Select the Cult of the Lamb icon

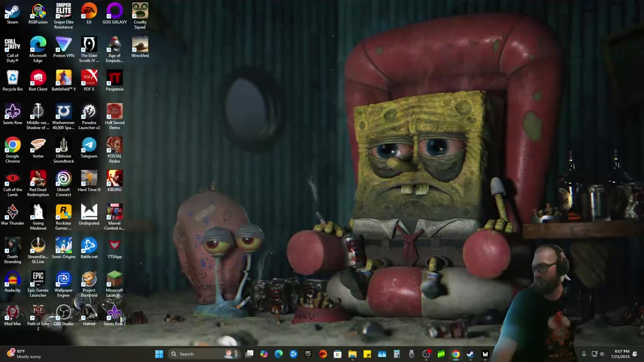pyautogui.click(x=13, y=184)
